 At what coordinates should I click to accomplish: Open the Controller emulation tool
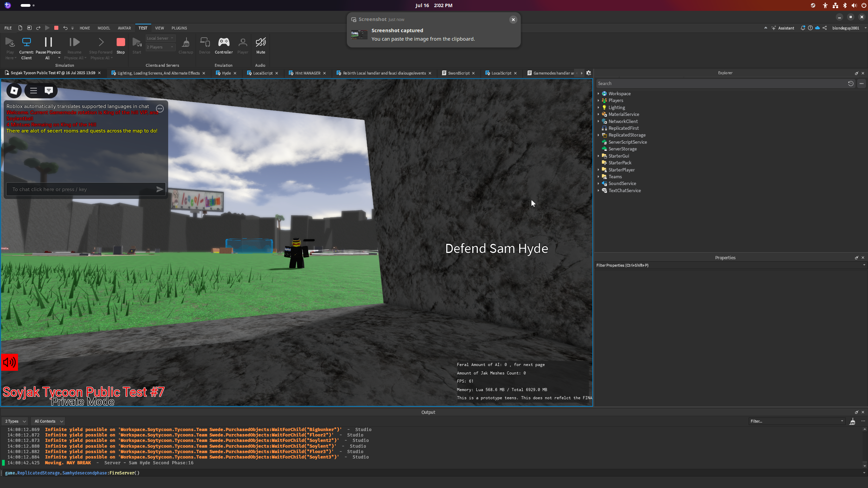(224, 42)
